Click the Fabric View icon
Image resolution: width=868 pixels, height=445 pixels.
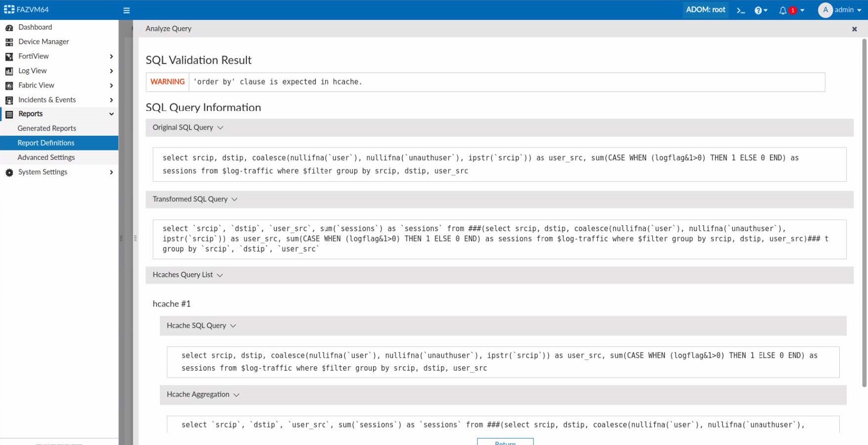click(9, 86)
